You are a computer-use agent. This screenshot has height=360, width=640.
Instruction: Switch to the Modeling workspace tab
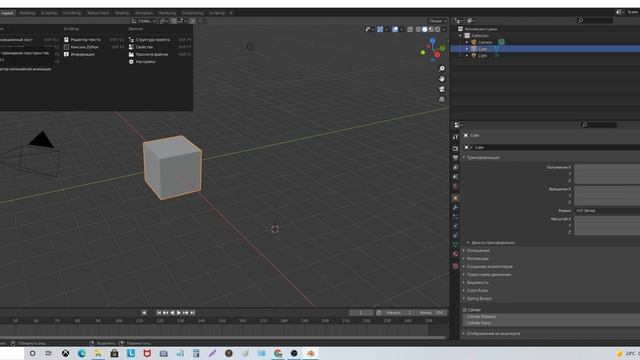click(x=27, y=13)
